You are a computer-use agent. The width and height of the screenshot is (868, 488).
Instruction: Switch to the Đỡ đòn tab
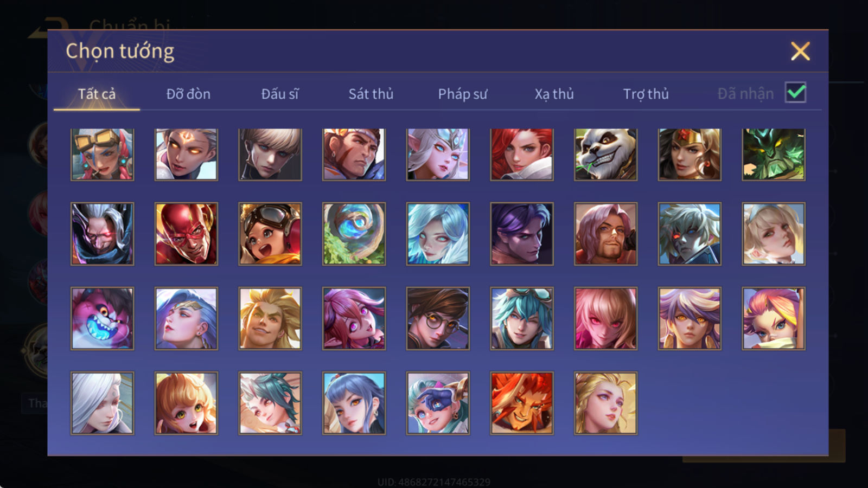coord(188,94)
